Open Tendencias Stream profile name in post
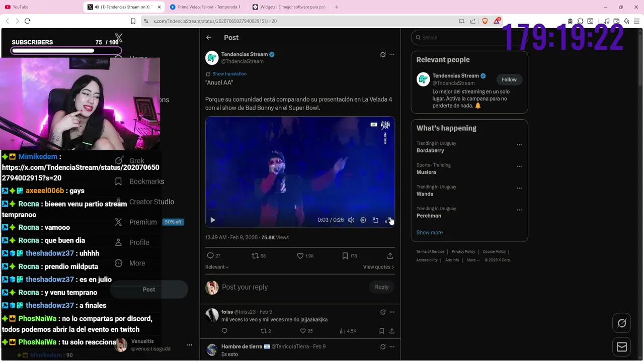644x362 pixels. (x=245, y=54)
